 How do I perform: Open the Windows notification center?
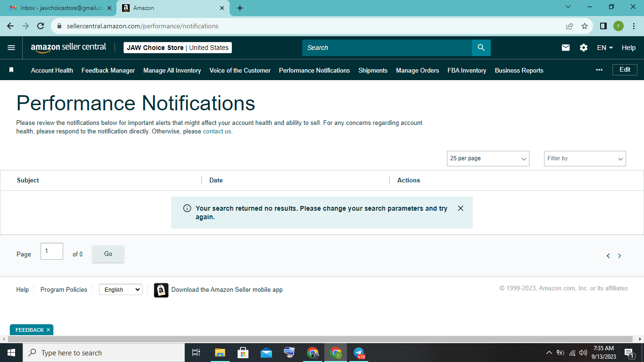point(629,353)
